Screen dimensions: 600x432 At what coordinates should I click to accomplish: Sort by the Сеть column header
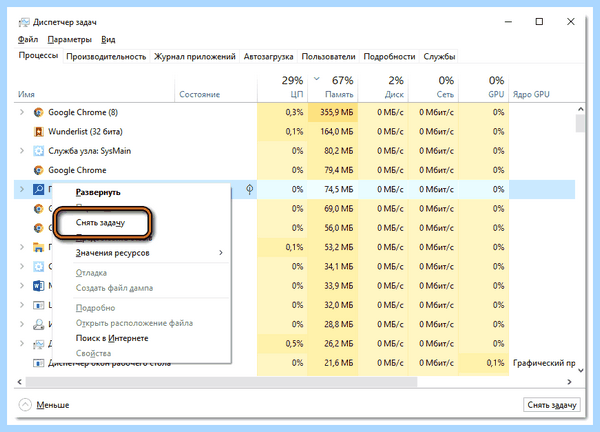[x=433, y=88]
